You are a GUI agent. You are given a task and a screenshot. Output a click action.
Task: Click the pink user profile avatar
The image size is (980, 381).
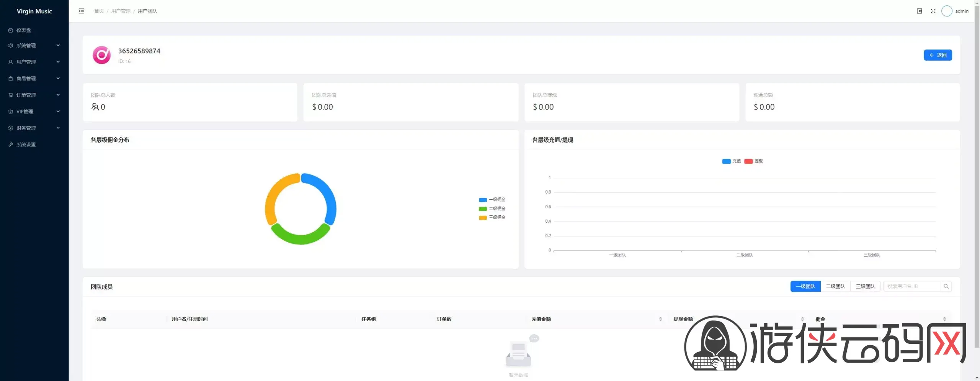(102, 55)
